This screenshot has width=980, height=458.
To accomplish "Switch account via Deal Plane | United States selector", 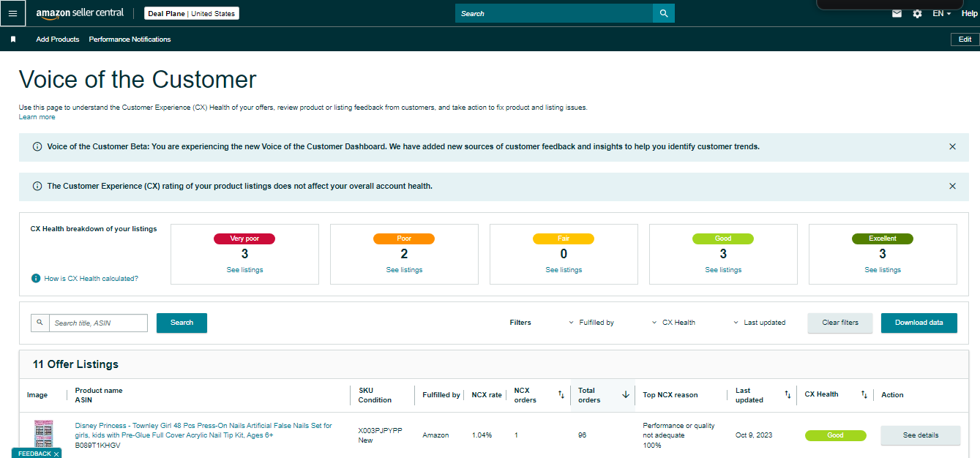I will [x=192, y=14].
